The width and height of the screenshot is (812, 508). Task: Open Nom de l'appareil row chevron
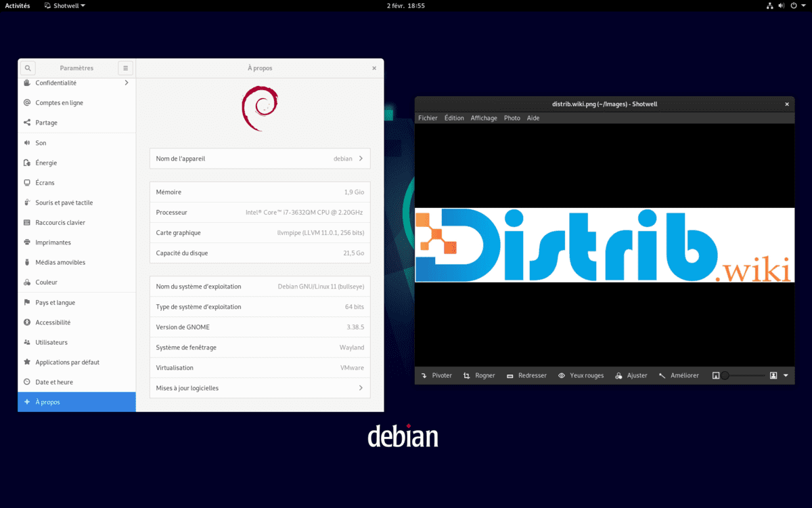coord(361,158)
